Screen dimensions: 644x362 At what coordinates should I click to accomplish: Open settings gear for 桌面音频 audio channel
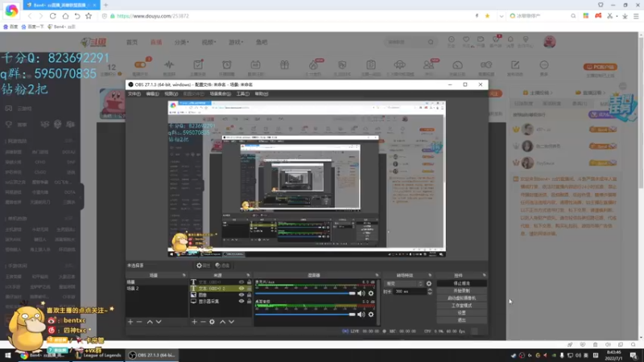[x=371, y=315]
